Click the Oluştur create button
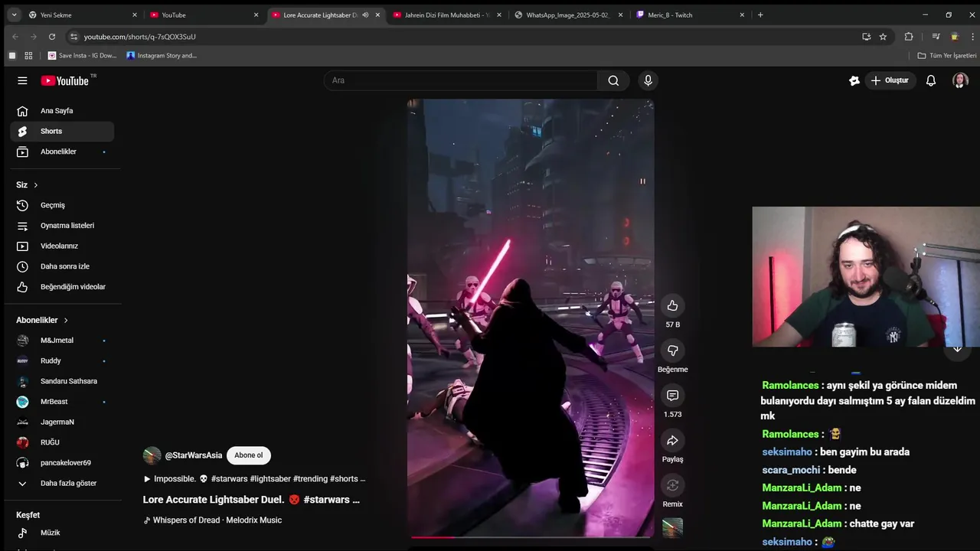This screenshot has width=980, height=551. point(889,80)
